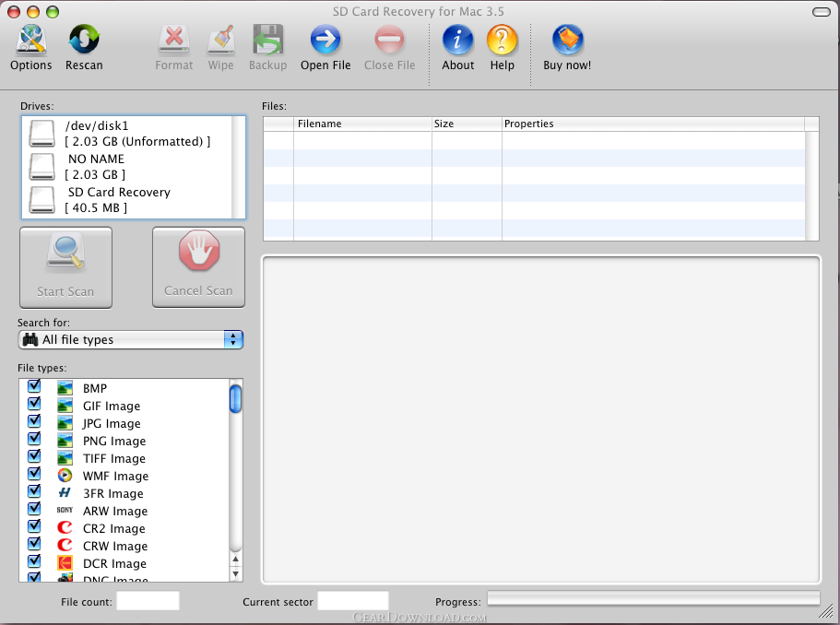Select the /dev/disk1 drive icon
Viewport: 840px width, 625px height.
[42, 133]
